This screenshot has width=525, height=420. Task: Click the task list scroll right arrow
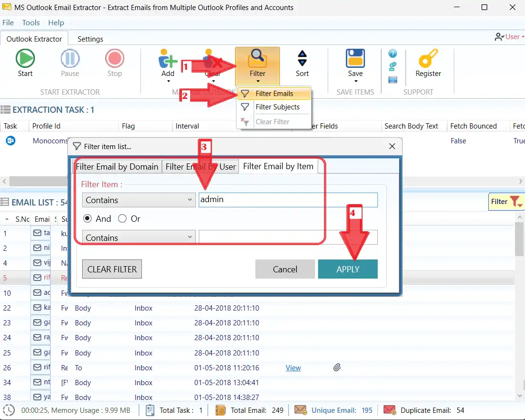[520, 181]
